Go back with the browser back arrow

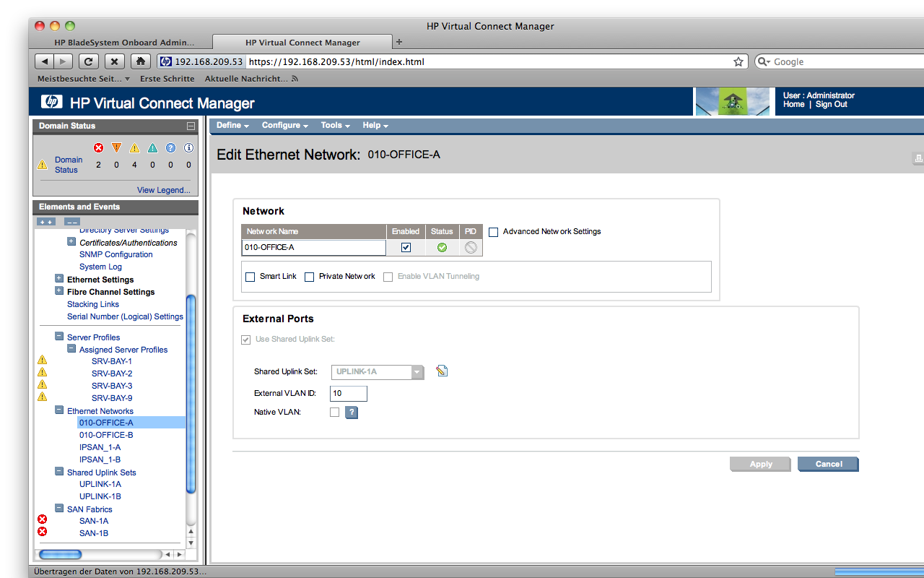pyautogui.click(x=45, y=61)
